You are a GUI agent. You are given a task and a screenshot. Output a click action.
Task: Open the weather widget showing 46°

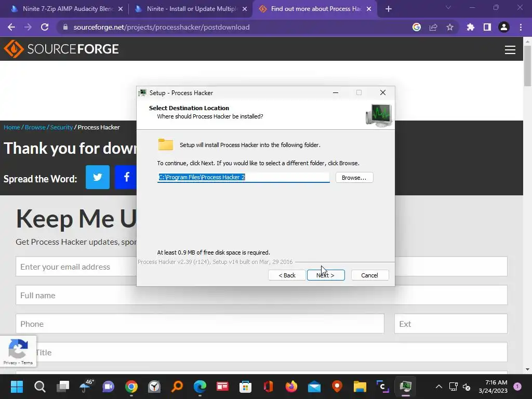coord(86,386)
